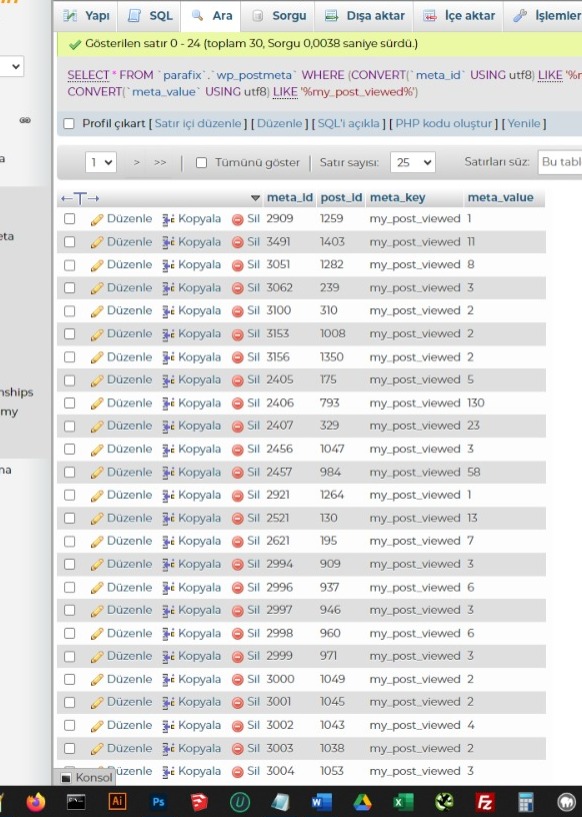
Task: Open Firefox from the taskbar
Action: (x=35, y=801)
